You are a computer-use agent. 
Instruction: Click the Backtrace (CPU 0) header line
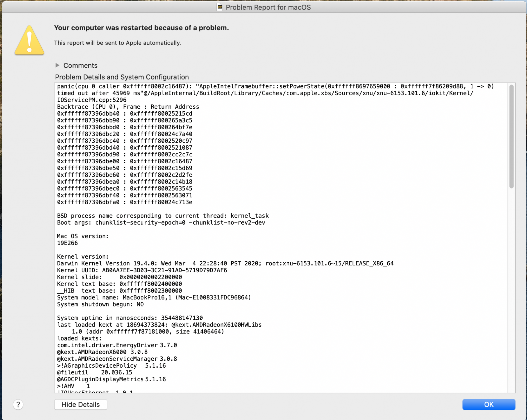click(x=128, y=107)
